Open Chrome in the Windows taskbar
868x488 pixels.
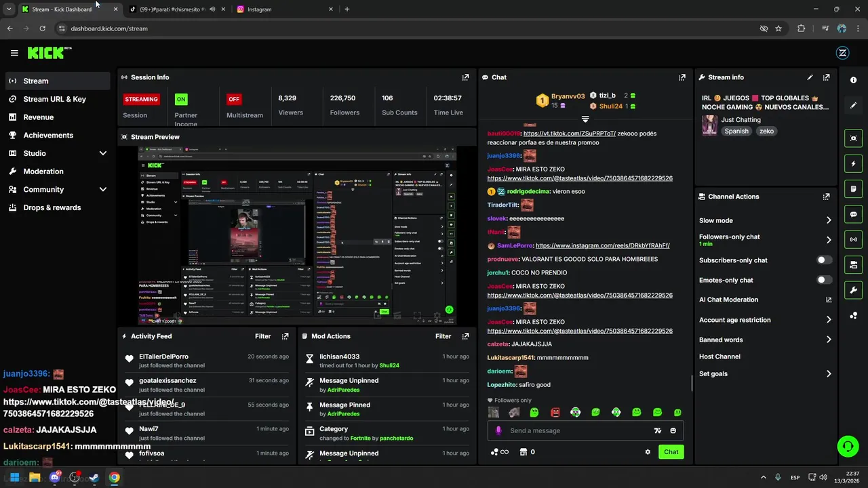tap(115, 477)
